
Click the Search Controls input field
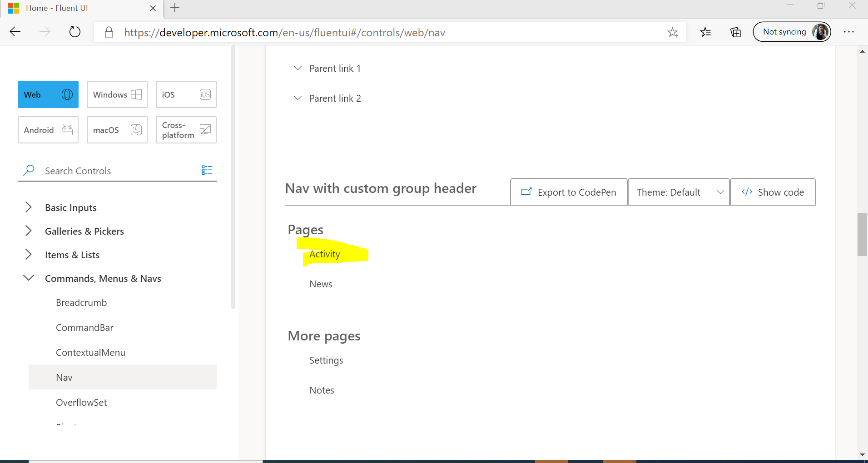coord(118,171)
